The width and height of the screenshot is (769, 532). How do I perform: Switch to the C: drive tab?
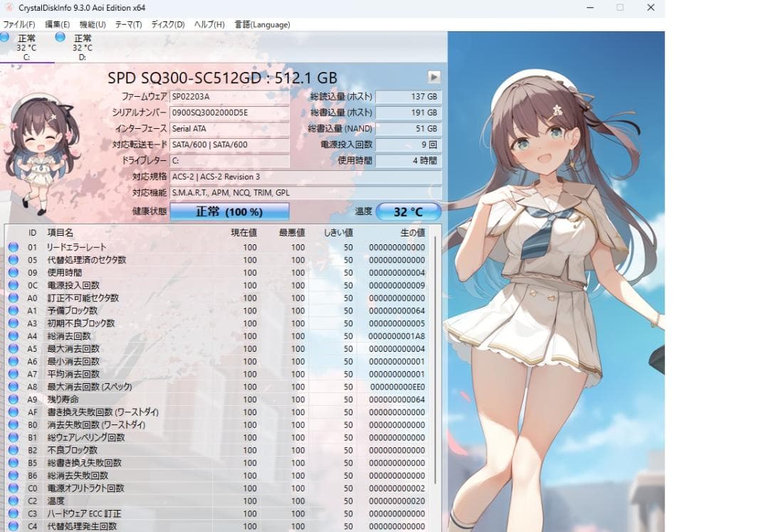[28, 46]
